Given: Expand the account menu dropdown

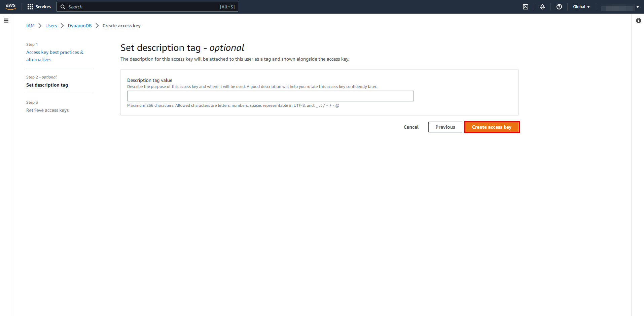Looking at the screenshot, I should pos(620,7).
